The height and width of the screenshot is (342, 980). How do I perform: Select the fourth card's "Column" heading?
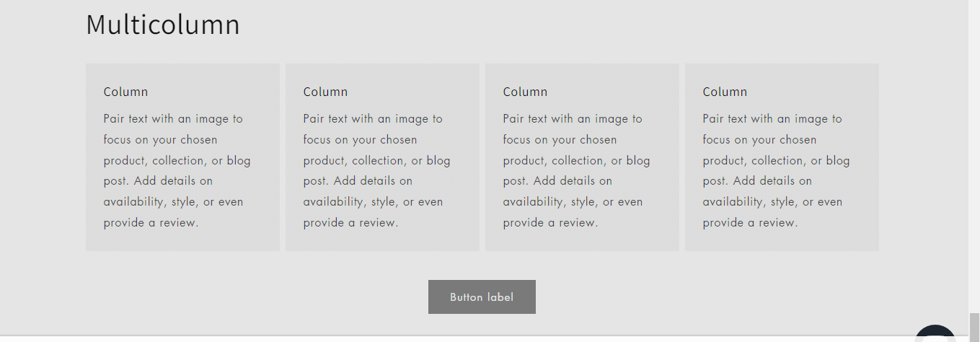pos(725,92)
